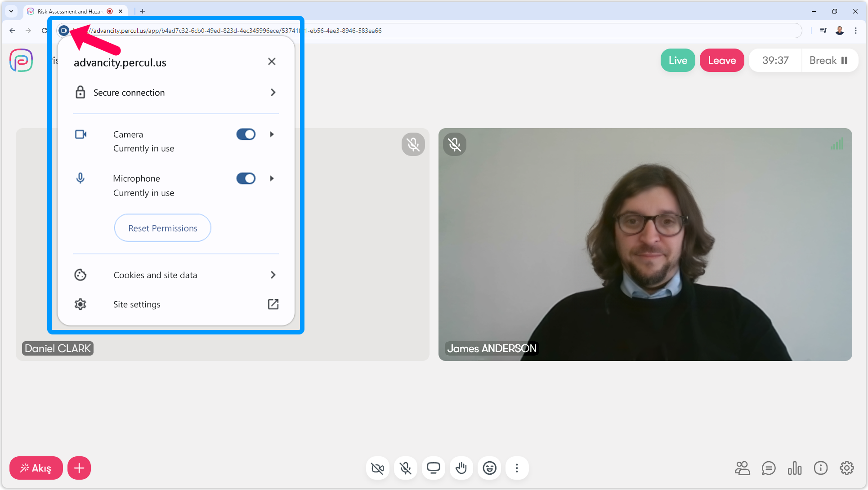This screenshot has width=868, height=490.
Task: Toggle Microphone permission switch off
Action: coord(246,178)
